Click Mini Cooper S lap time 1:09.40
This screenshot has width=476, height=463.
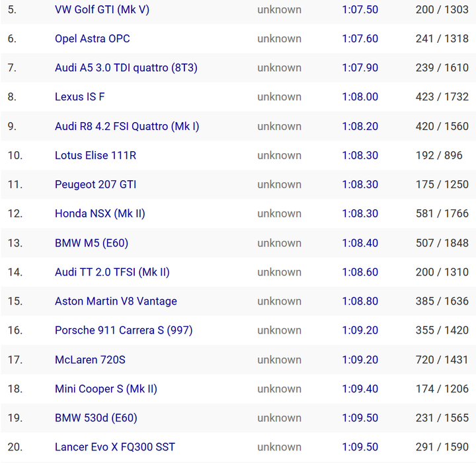(x=360, y=389)
